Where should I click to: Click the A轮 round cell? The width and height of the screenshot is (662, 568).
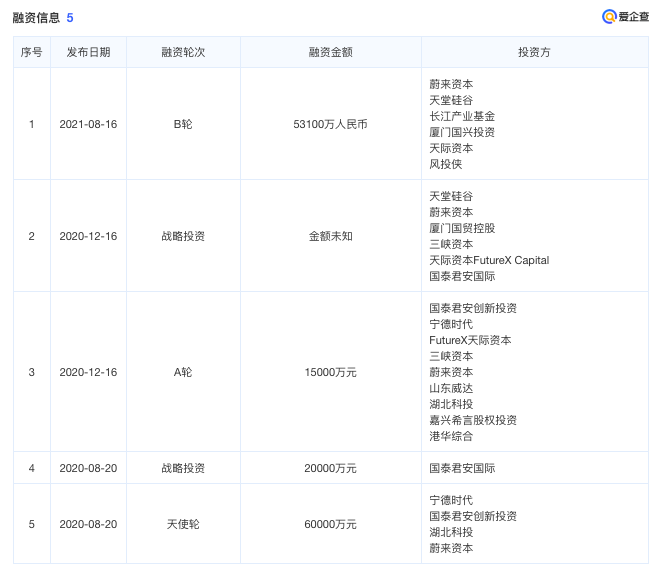(183, 372)
